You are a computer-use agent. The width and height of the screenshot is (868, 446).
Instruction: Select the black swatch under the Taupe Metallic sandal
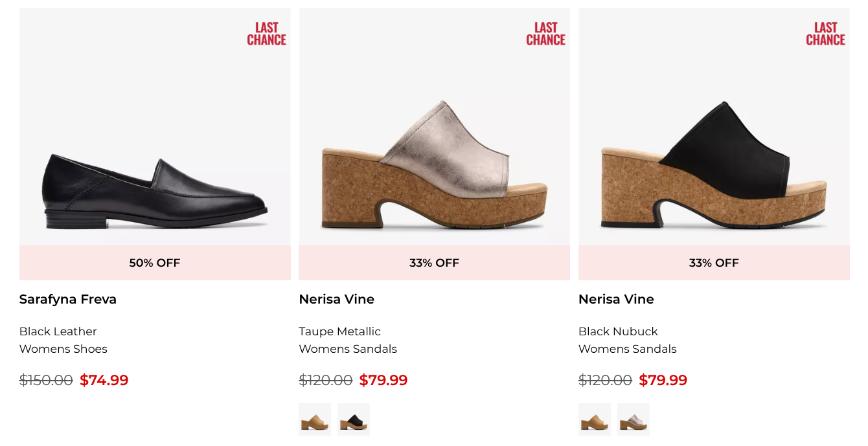click(x=354, y=419)
